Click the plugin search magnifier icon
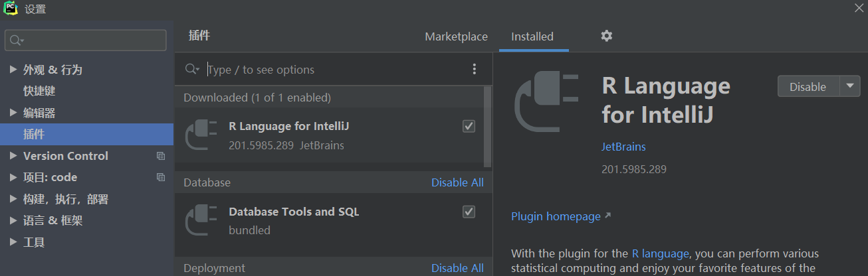 (192, 69)
